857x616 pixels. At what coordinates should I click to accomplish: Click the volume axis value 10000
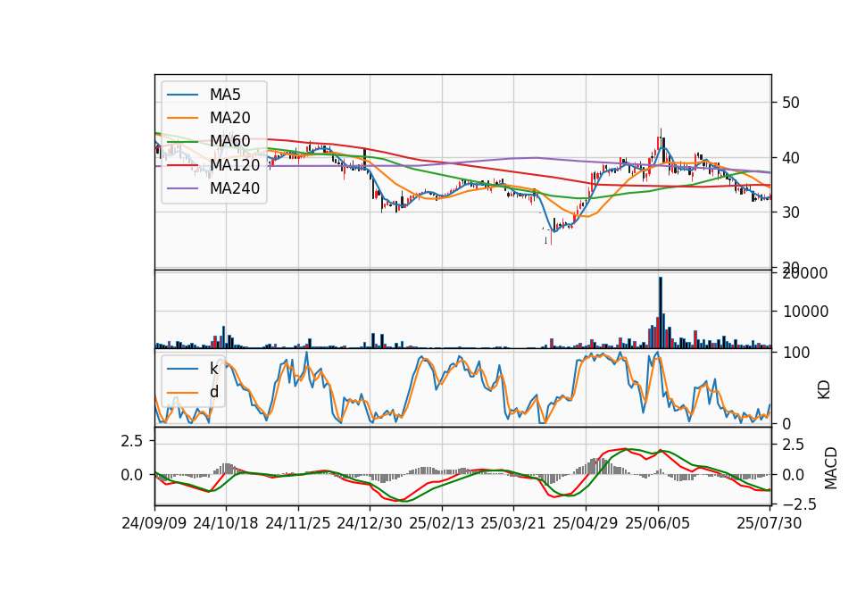coord(805,312)
